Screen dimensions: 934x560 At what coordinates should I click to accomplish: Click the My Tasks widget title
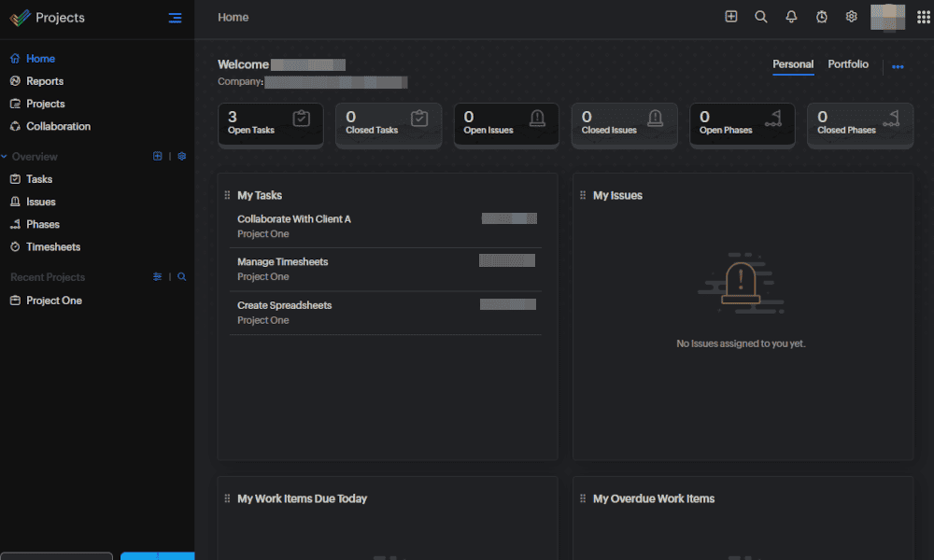point(260,195)
